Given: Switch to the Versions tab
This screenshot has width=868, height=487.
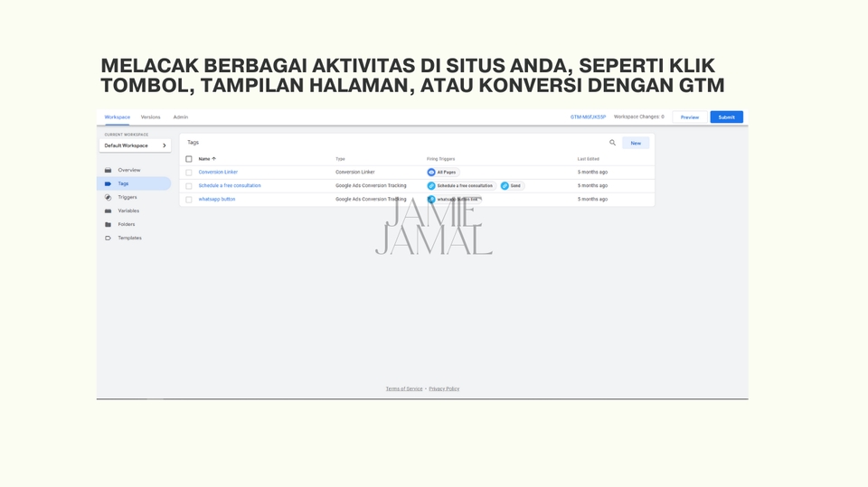Looking at the screenshot, I should coord(151,117).
